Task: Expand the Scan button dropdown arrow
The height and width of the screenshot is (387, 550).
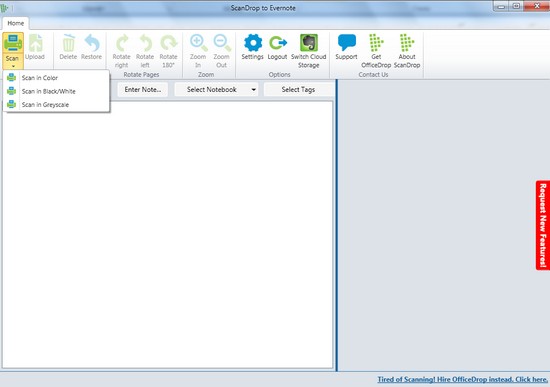Action: point(13,66)
